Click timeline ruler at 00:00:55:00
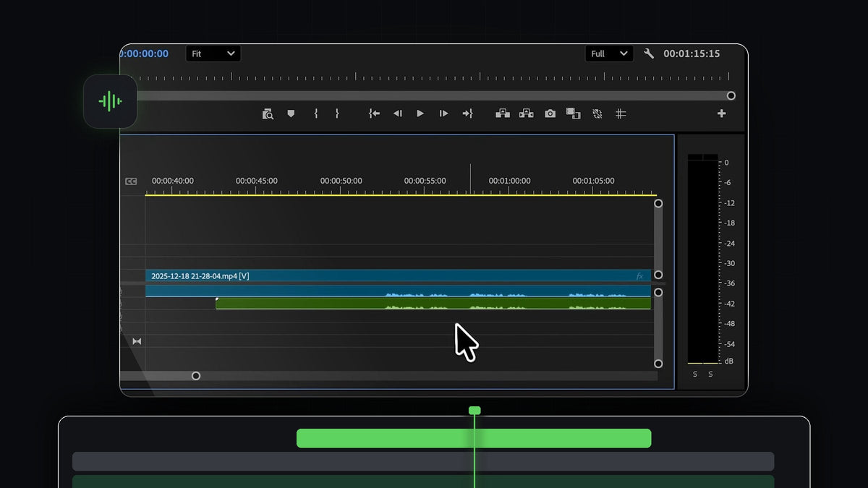Image resolution: width=868 pixels, height=488 pixels. pos(425,181)
